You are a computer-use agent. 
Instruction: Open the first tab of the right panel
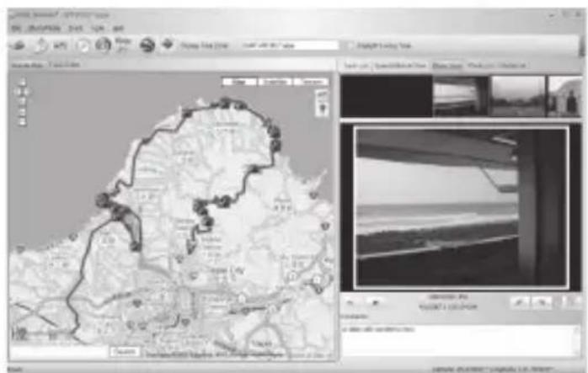pos(355,66)
